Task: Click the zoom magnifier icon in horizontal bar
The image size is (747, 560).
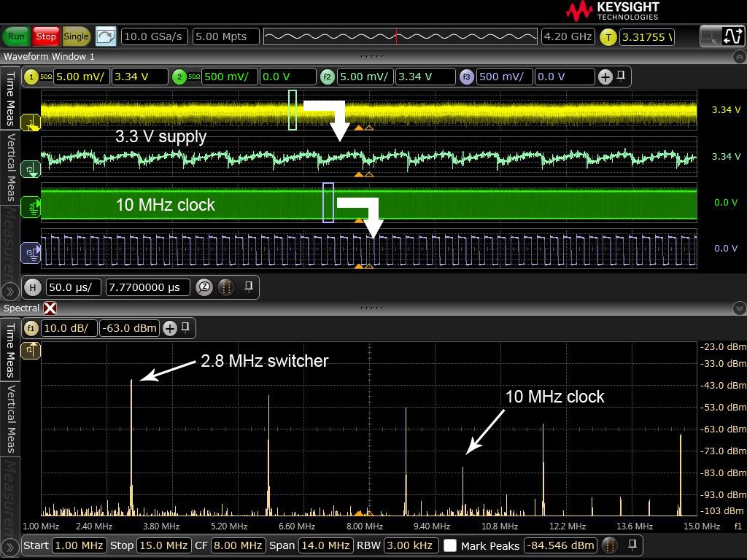Action: tap(205, 287)
